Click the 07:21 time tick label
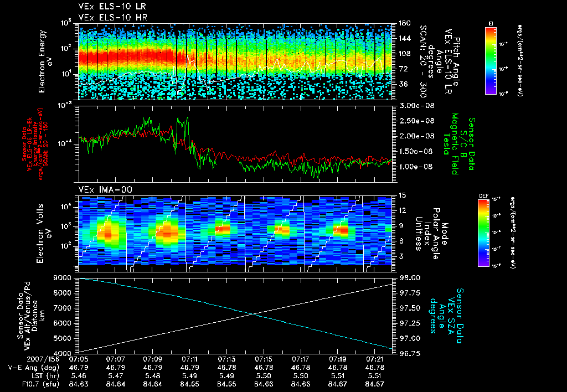 click(x=374, y=359)
